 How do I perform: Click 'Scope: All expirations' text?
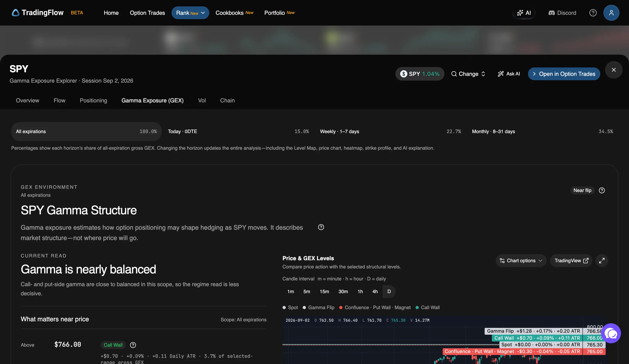243,319
